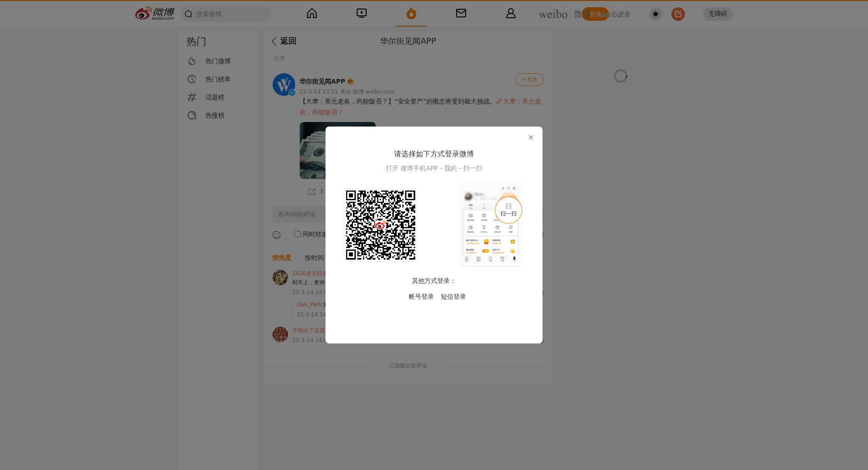The height and width of the screenshot is (470, 868).
Task: Sort comments by 按热度
Action: tap(282, 258)
